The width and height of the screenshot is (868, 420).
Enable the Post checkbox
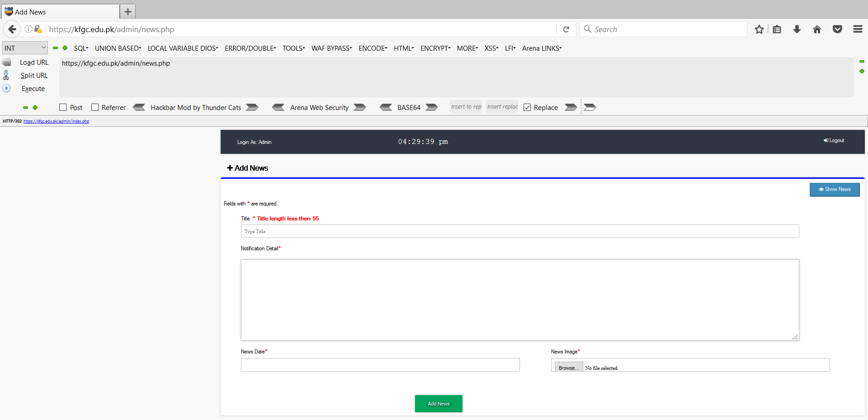click(x=63, y=107)
